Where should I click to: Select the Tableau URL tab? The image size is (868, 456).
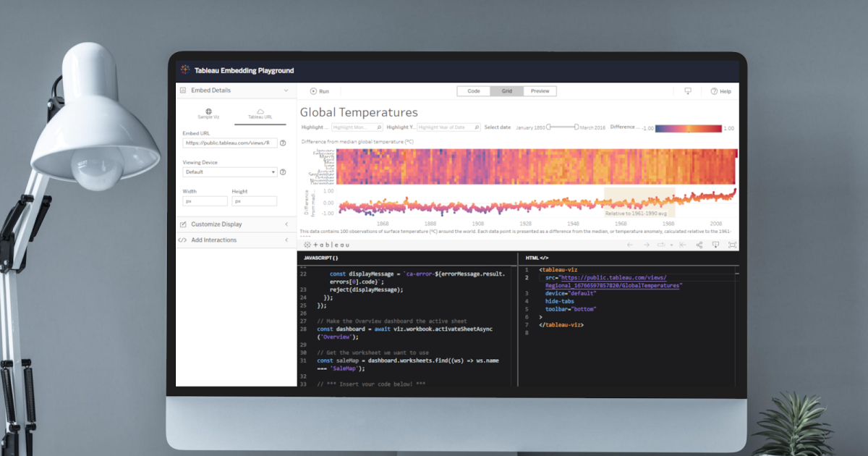[x=260, y=114]
